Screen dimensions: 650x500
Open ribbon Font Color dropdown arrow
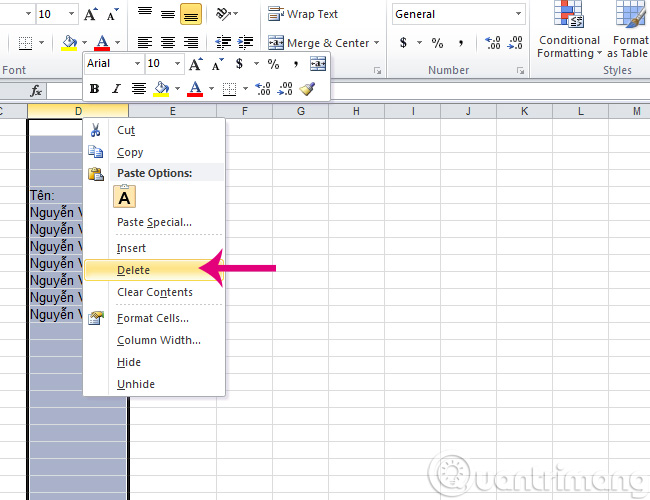[118, 43]
